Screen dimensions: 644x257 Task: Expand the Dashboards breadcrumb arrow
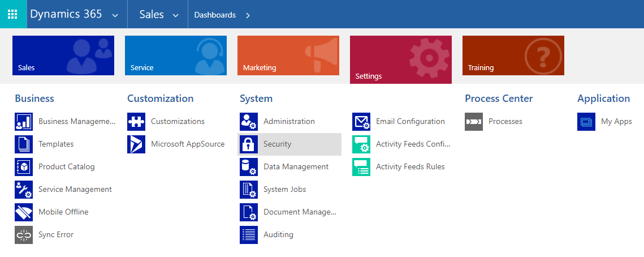coord(248,15)
